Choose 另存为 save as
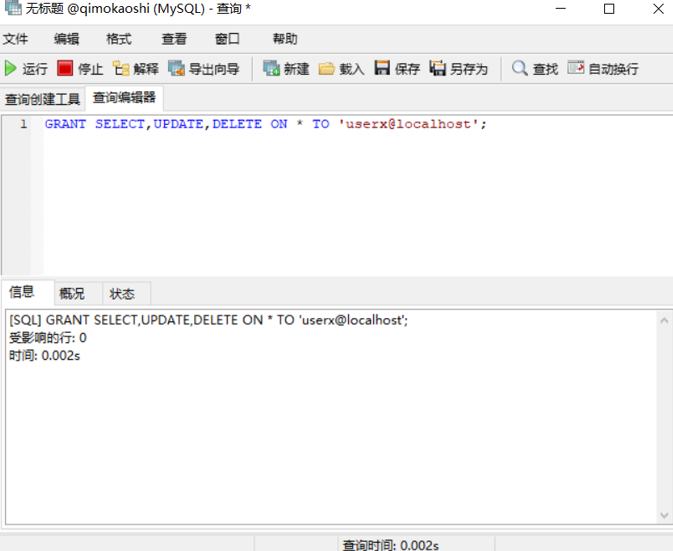The width and height of the screenshot is (673, 551). [458, 69]
